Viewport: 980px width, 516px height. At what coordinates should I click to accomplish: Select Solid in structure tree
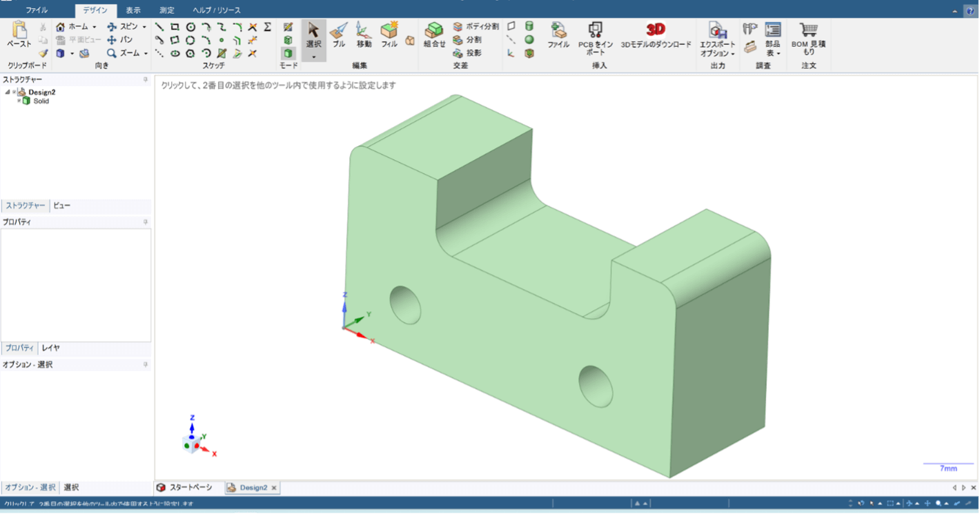click(41, 101)
